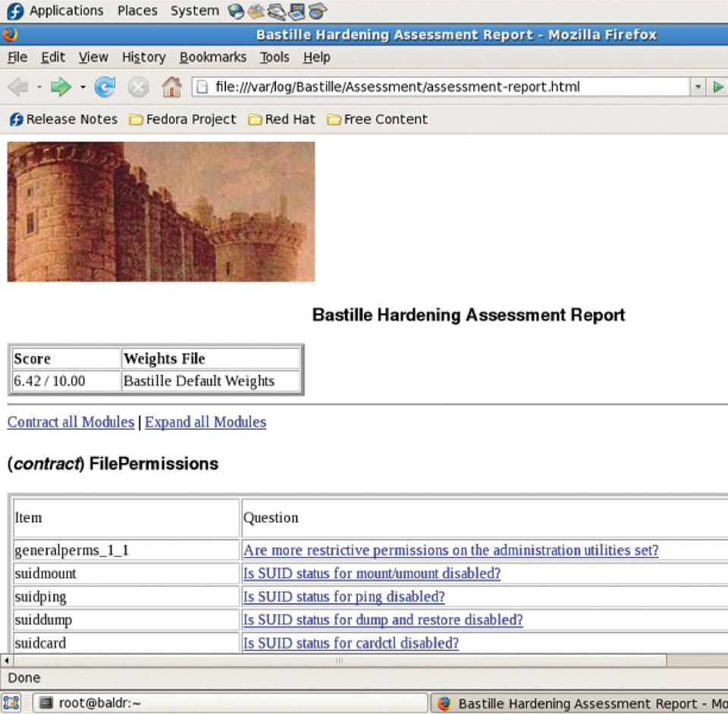Click the Show Desktop icon in taskbar
728x714 pixels.
(x=11, y=703)
